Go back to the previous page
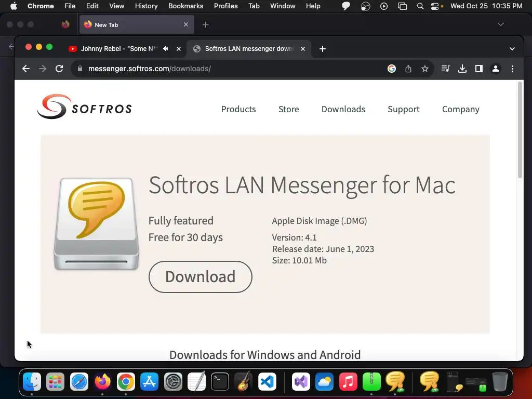 click(26, 69)
